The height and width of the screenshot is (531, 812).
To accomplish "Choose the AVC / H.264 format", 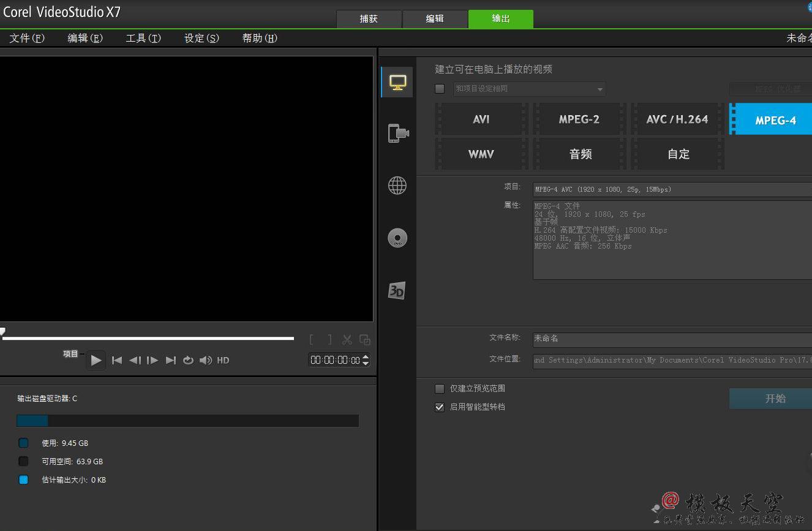I will 677,119.
